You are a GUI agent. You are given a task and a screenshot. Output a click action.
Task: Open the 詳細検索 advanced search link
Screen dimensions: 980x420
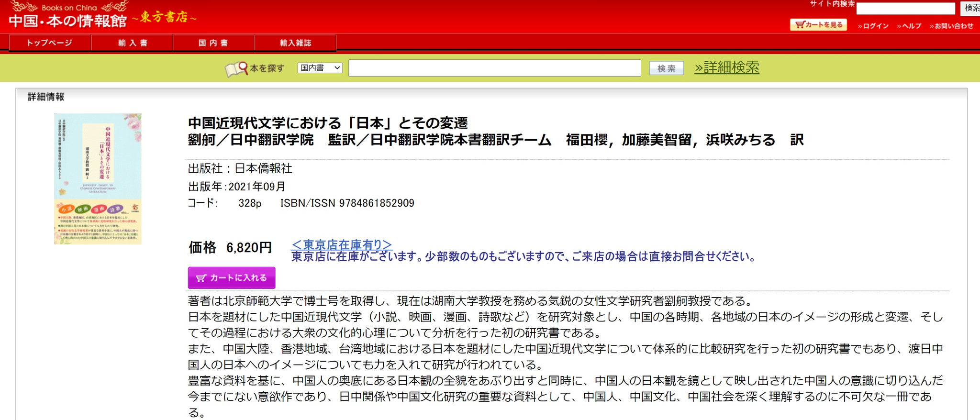pyautogui.click(x=726, y=67)
